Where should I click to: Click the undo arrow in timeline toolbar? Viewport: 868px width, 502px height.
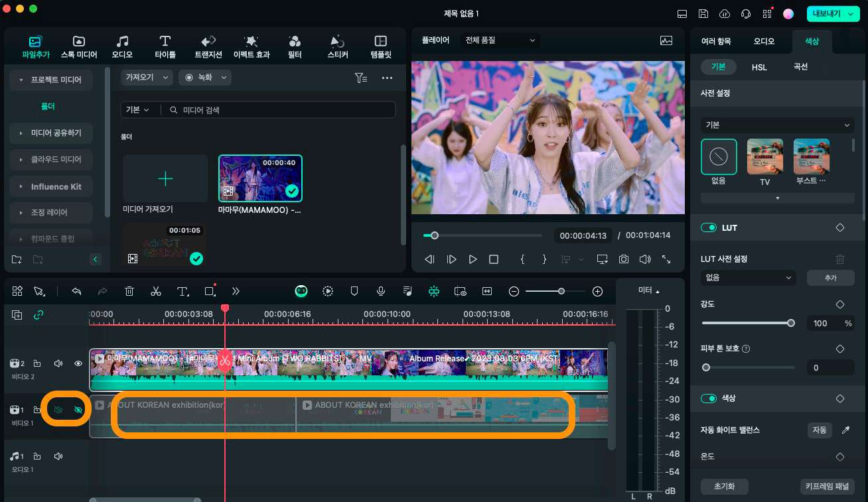(76, 291)
